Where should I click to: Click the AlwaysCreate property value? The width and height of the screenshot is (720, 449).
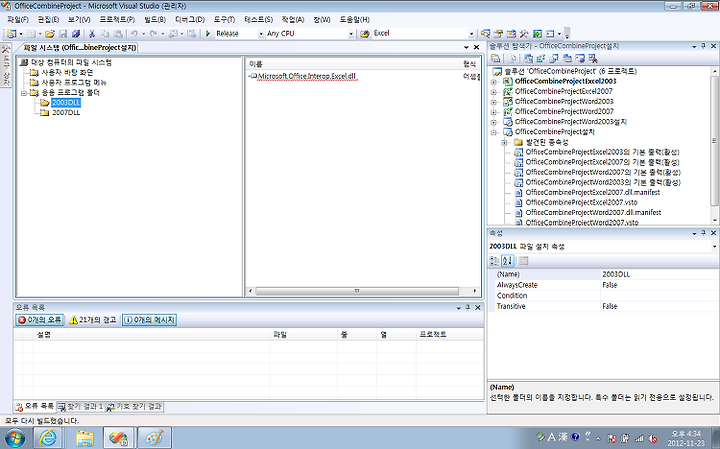click(658, 285)
